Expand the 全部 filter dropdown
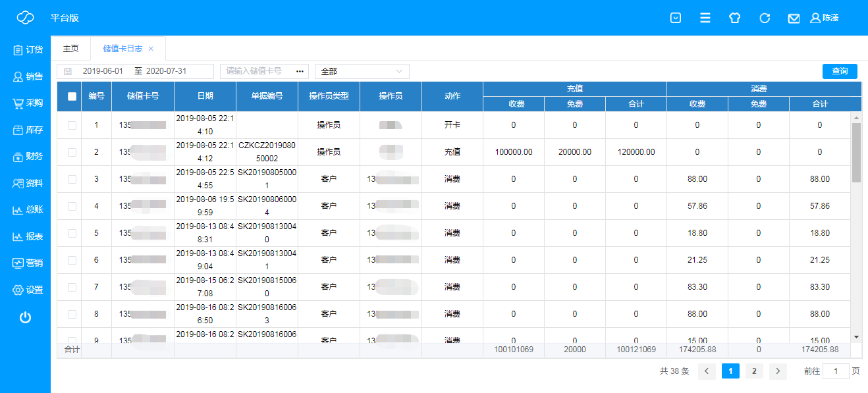This screenshot has width=868, height=393. 362,71
